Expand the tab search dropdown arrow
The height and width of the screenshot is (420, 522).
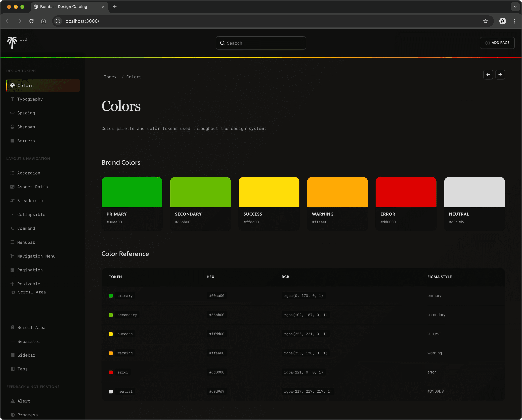coord(515,7)
